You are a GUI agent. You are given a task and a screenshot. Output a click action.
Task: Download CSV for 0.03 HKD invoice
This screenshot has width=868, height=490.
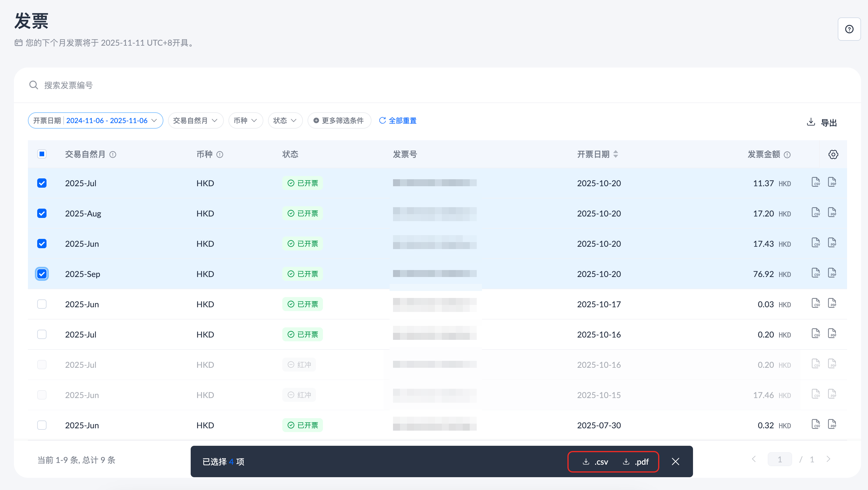click(x=815, y=303)
